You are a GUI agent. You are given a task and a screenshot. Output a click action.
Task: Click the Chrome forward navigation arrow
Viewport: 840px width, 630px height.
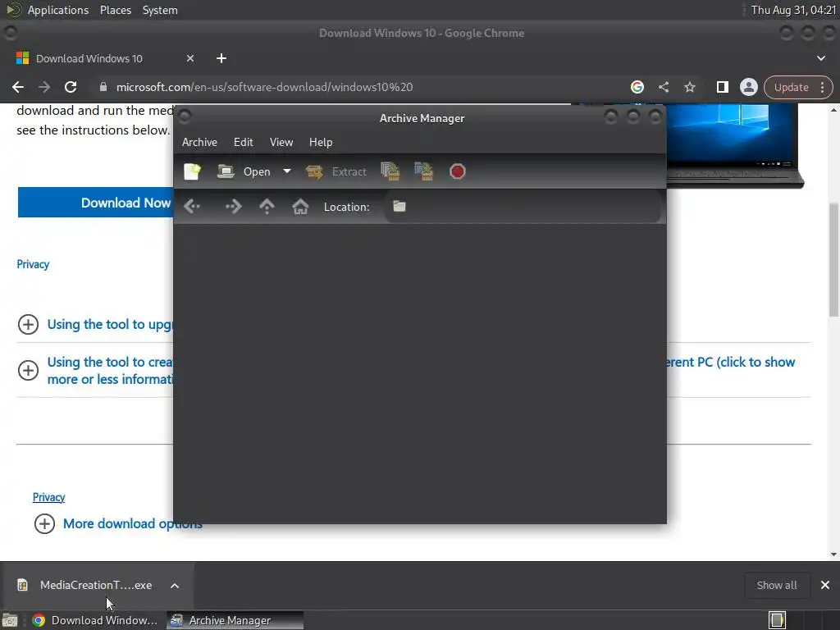click(x=44, y=87)
